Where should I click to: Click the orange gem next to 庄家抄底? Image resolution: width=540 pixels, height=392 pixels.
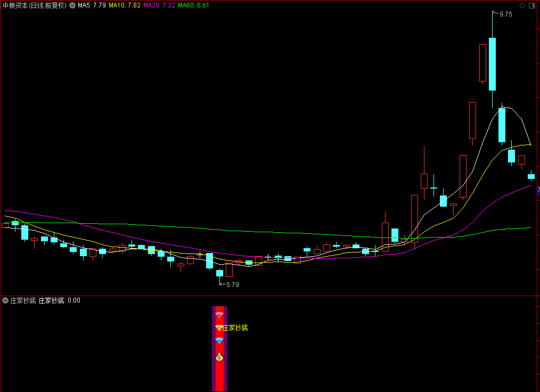[219, 328]
